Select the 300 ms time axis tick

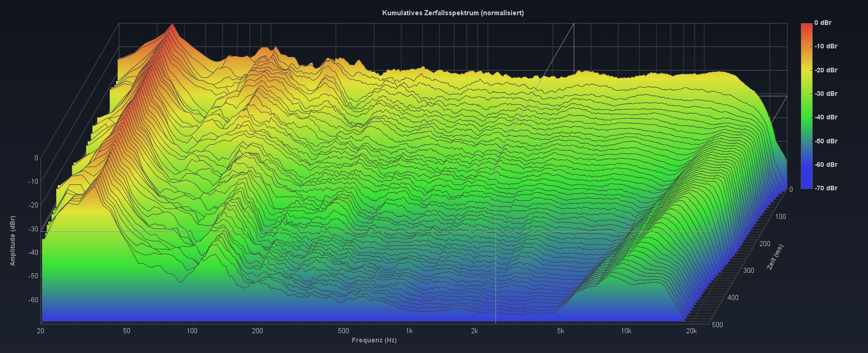pos(748,271)
